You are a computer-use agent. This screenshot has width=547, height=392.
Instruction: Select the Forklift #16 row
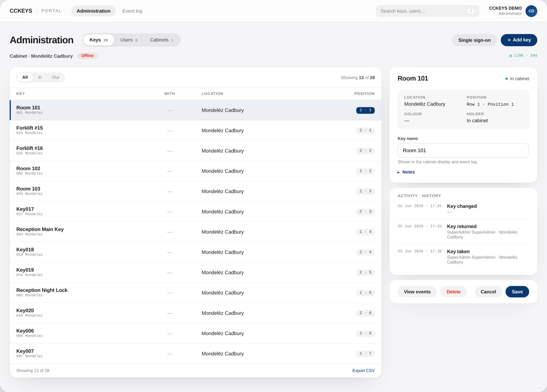pyautogui.click(x=196, y=151)
